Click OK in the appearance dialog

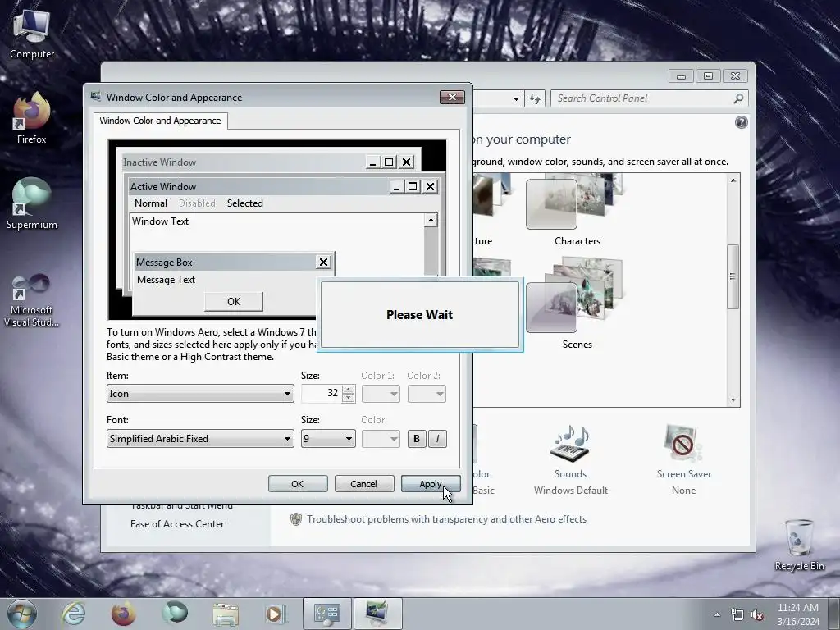(297, 484)
